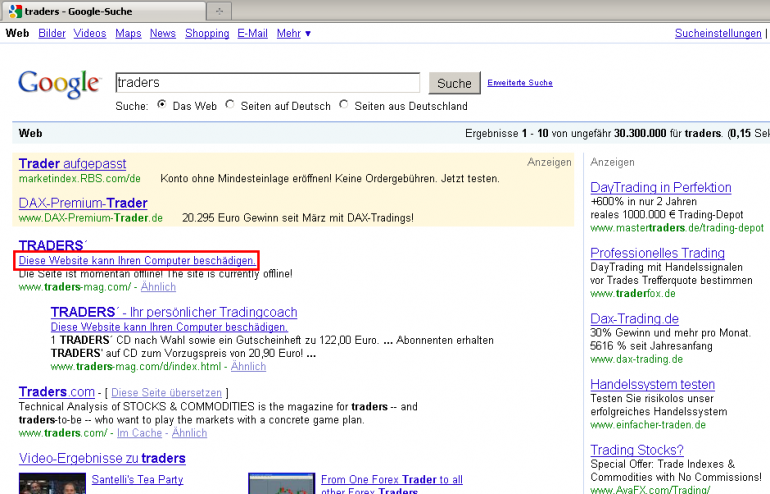Open Sucheinstellungen link
Image resolution: width=770 pixels, height=494 pixels.
click(x=718, y=33)
